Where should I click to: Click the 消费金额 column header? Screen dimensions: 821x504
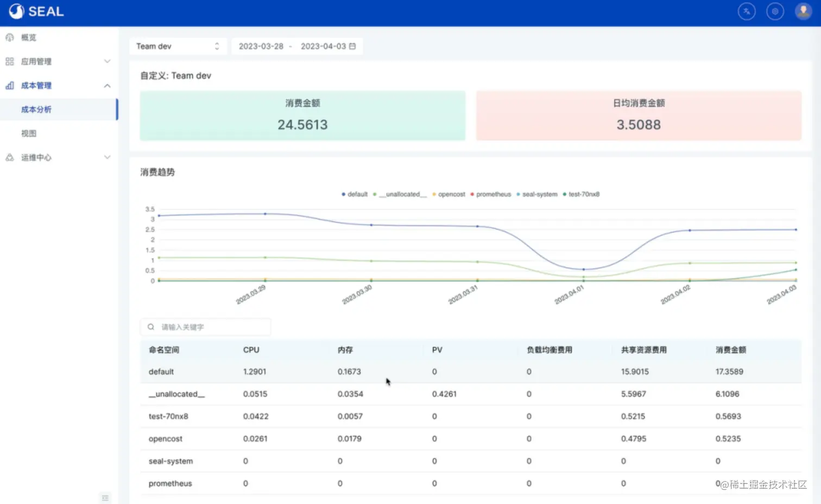pos(731,350)
